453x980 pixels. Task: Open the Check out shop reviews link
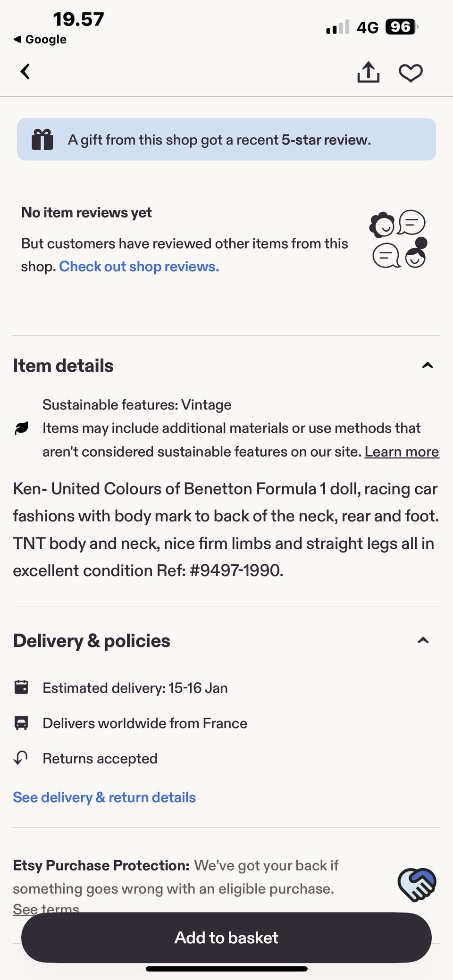pos(139,267)
